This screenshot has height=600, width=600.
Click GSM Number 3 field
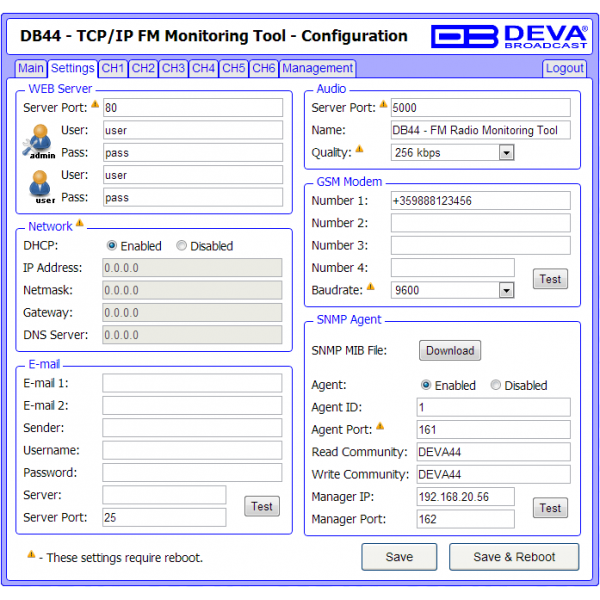481,245
